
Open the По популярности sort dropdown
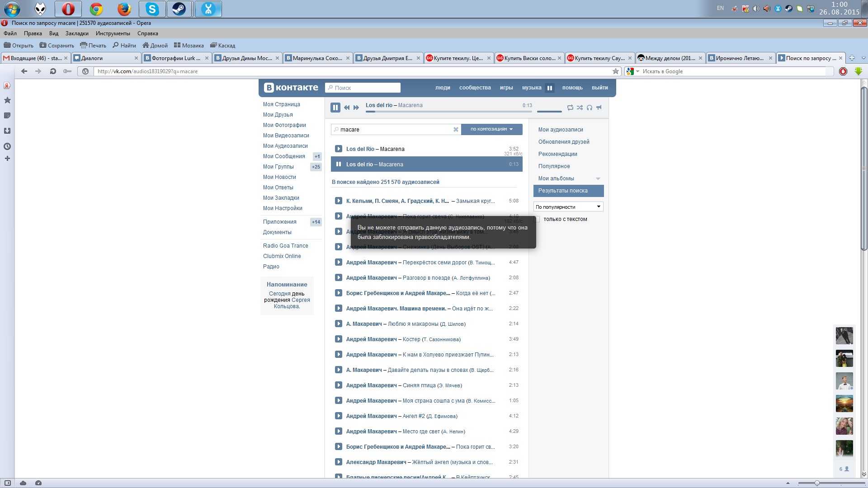pos(568,207)
